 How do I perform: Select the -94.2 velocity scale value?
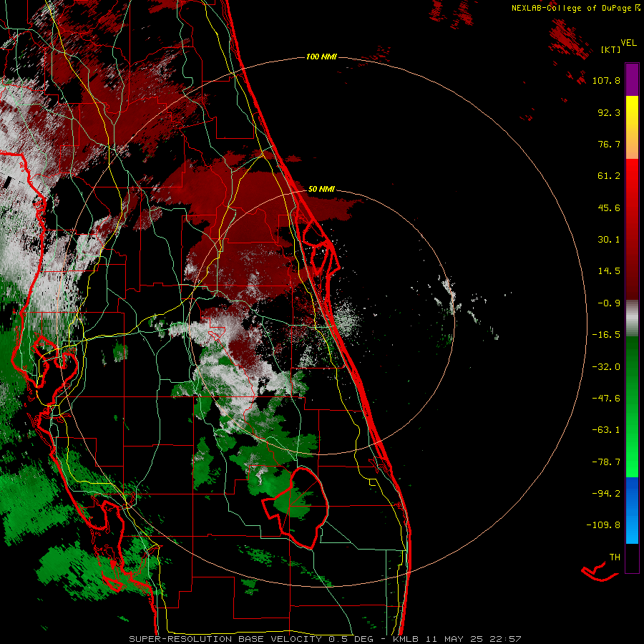coord(606,494)
